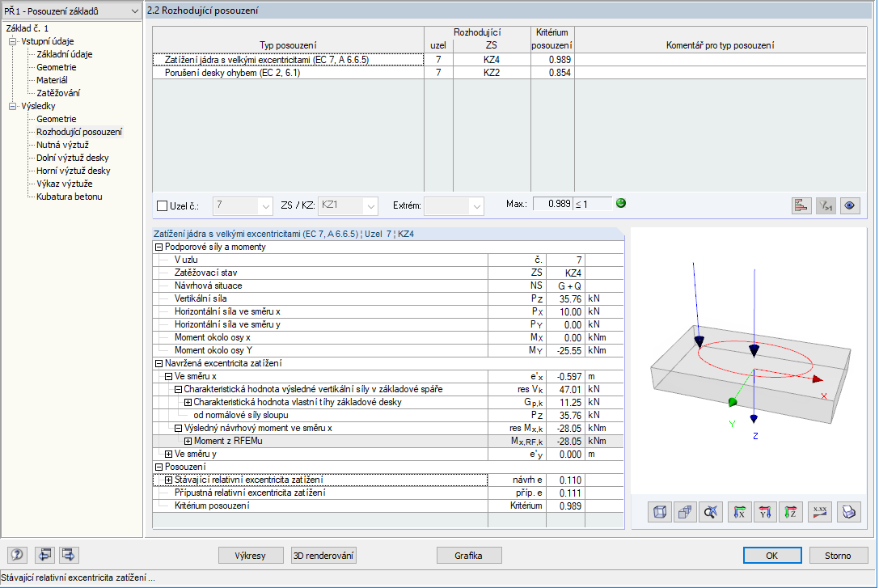The width and height of the screenshot is (879, 588).
Task: Click the Kritérium posouzení detail row
Action: coord(388,506)
